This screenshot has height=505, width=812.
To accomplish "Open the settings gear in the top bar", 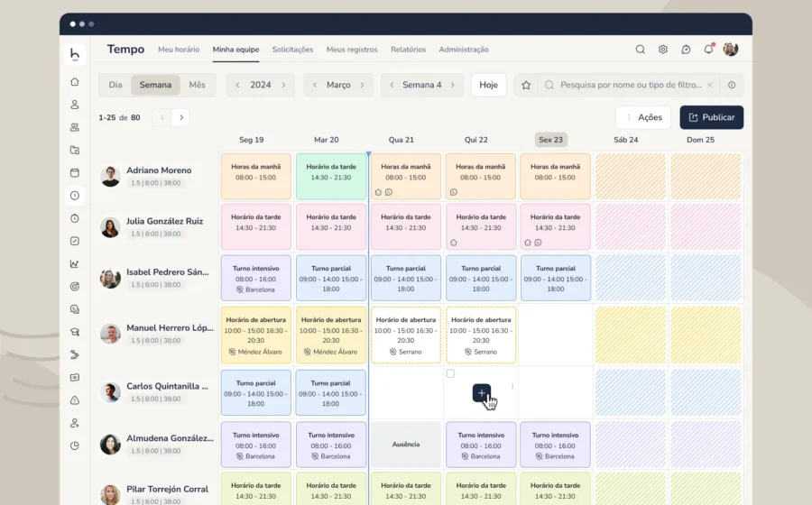I will click(663, 50).
